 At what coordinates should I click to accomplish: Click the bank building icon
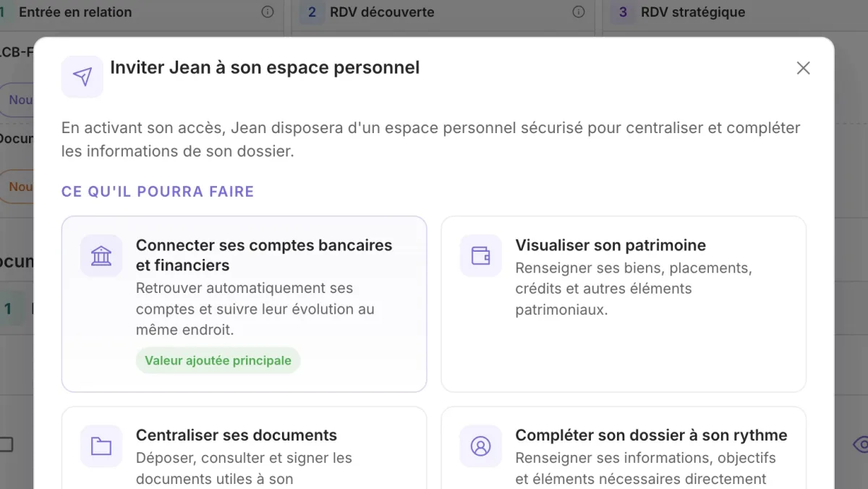101,255
